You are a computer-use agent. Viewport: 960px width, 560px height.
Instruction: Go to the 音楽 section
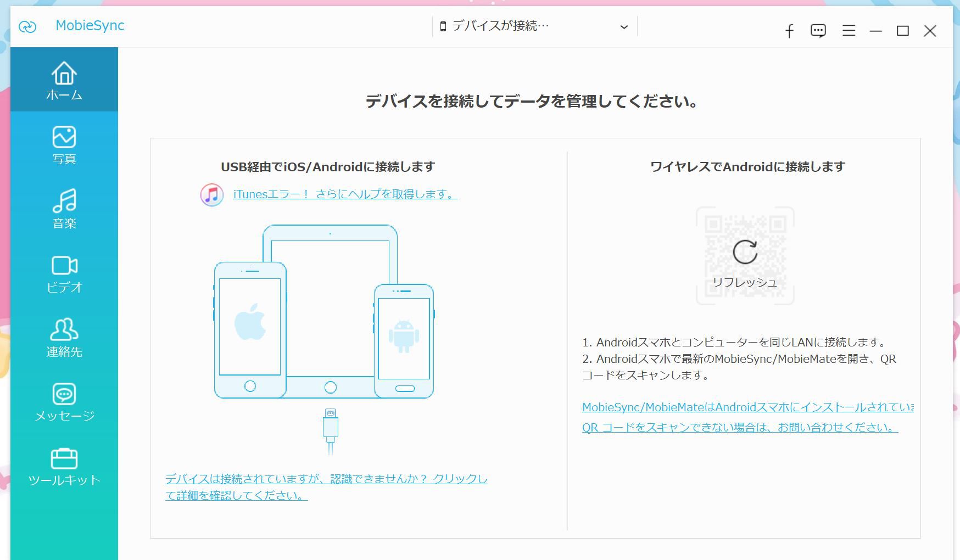64,209
